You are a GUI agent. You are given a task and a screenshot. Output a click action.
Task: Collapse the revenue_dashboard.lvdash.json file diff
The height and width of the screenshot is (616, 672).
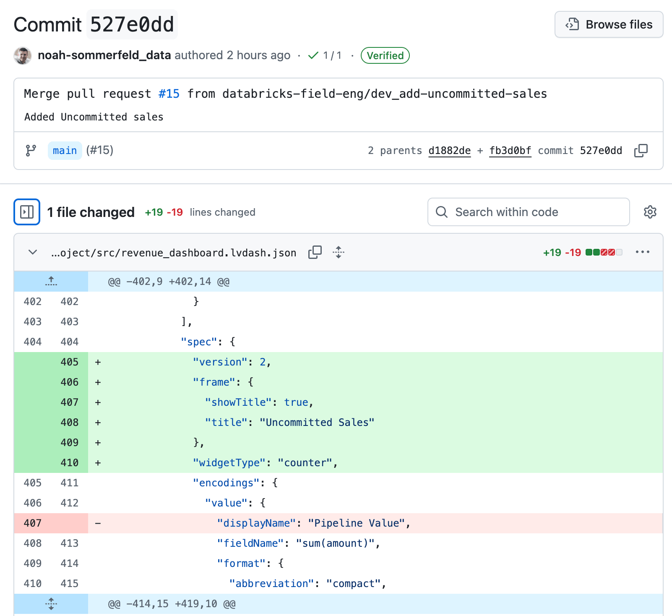click(x=33, y=252)
